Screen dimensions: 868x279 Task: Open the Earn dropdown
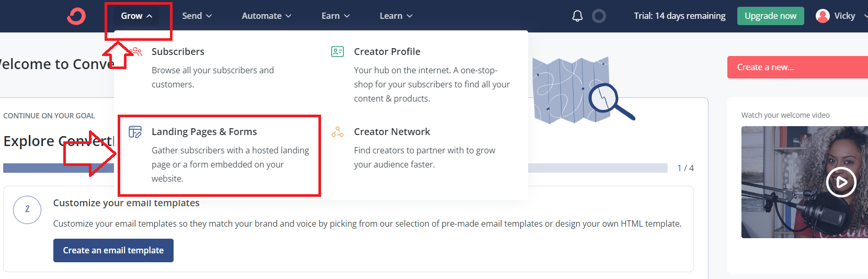pyautogui.click(x=335, y=16)
